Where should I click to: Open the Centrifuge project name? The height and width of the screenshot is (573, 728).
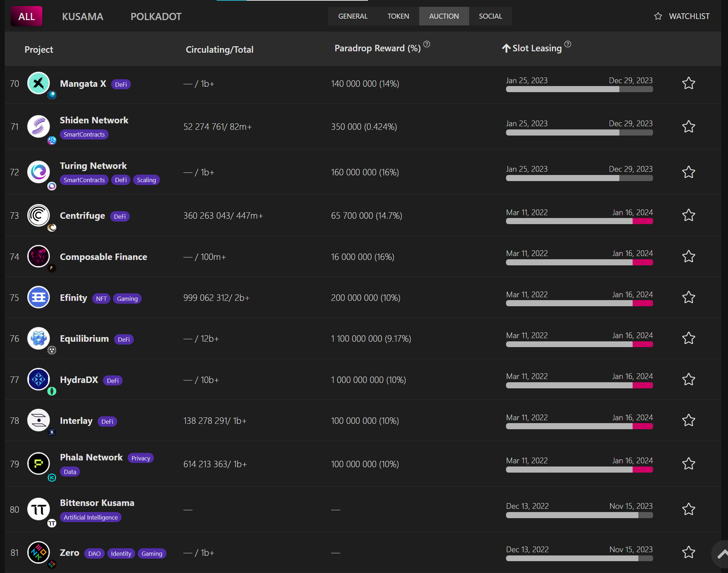pyautogui.click(x=82, y=216)
